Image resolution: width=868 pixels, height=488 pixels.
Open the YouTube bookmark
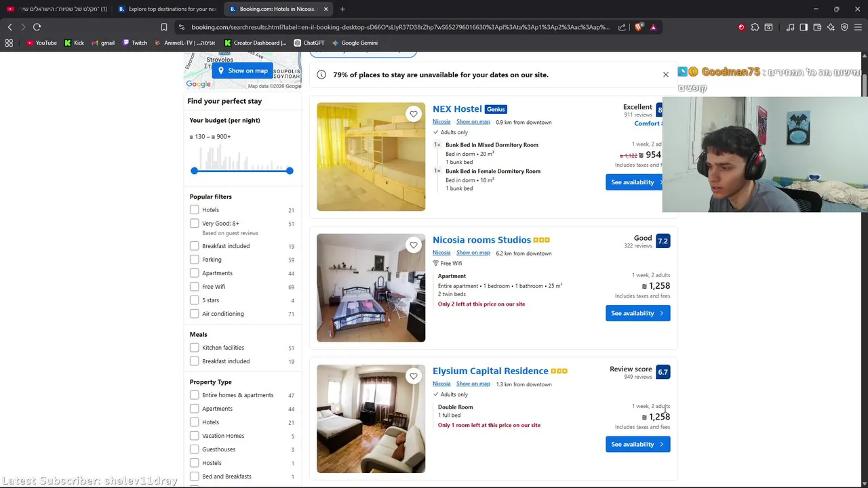[41, 43]
